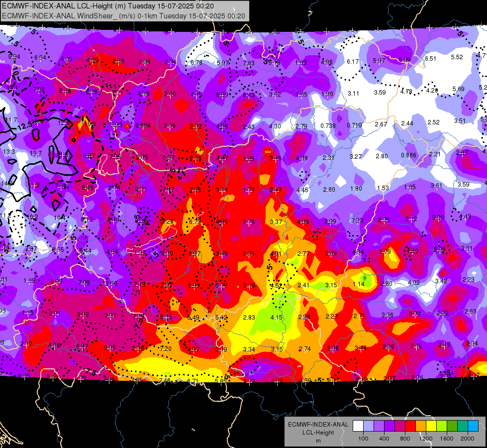487x448 pixels.
Task: Click the wind shear value 5.52
Action: click(x=457, y=57)
